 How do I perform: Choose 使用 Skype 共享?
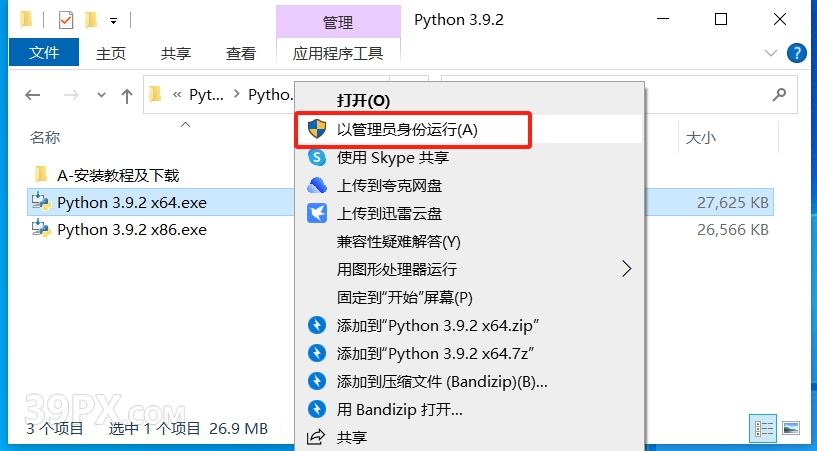coord(469,157)
